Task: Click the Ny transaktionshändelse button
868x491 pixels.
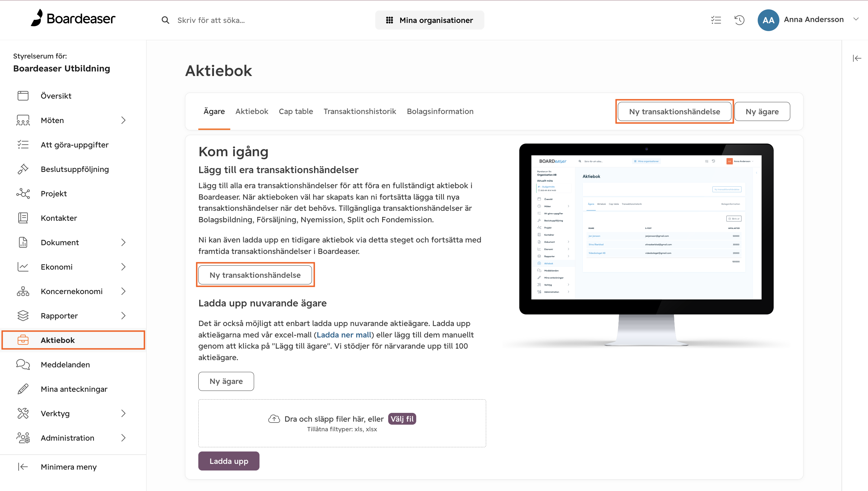Action: point(674,111)
